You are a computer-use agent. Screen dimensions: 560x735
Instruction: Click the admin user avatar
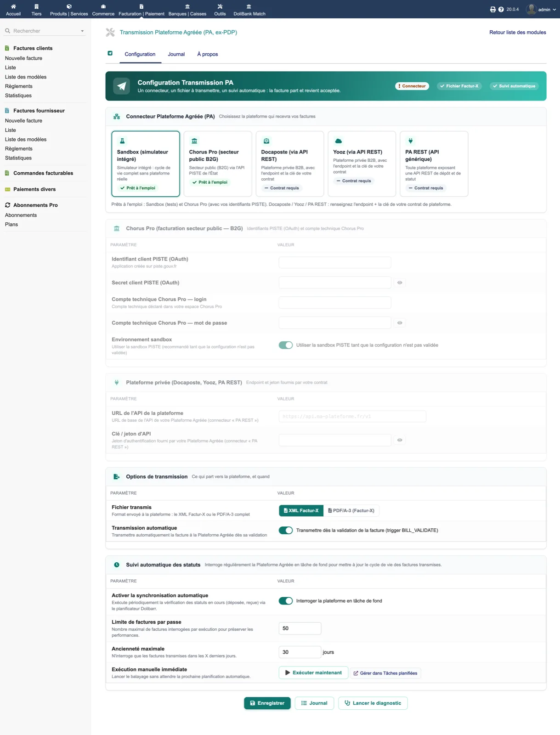click(x=532, y=9)
